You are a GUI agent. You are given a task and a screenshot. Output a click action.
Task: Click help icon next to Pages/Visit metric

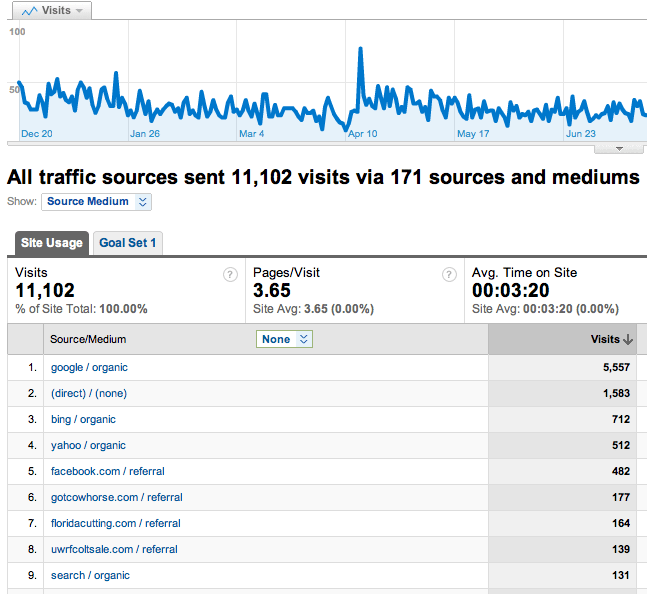click(450, 275)
